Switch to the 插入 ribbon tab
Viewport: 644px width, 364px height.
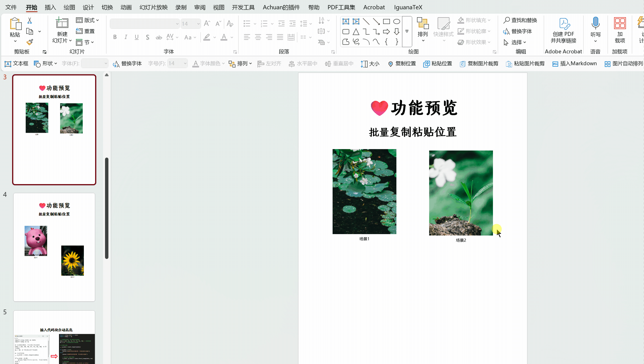[x=50, y=7]
